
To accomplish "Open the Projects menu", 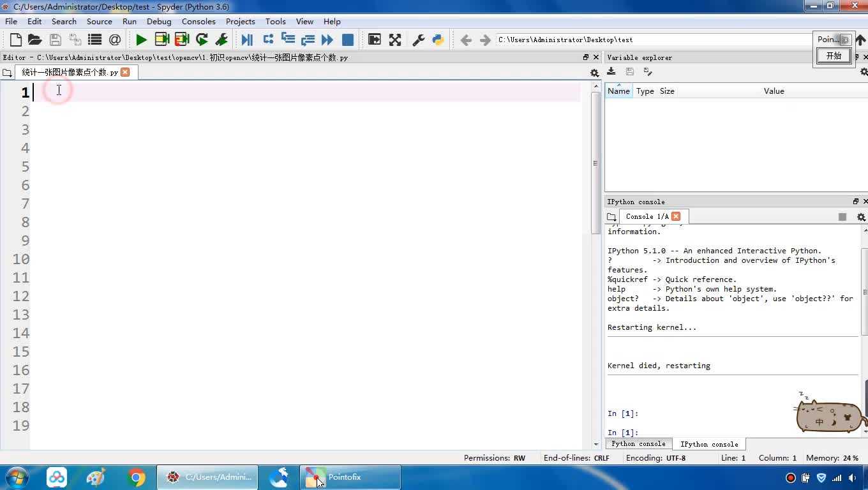I will (240, 21).
